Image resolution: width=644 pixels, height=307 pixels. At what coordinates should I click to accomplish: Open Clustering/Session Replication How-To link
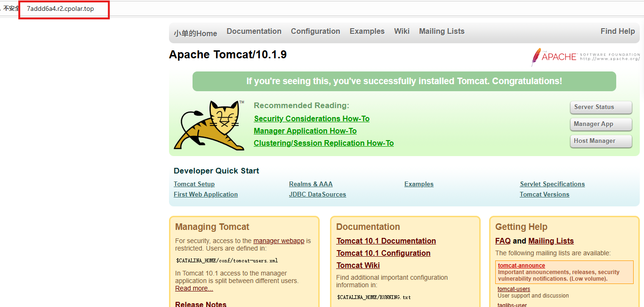(x=324, y=143)
